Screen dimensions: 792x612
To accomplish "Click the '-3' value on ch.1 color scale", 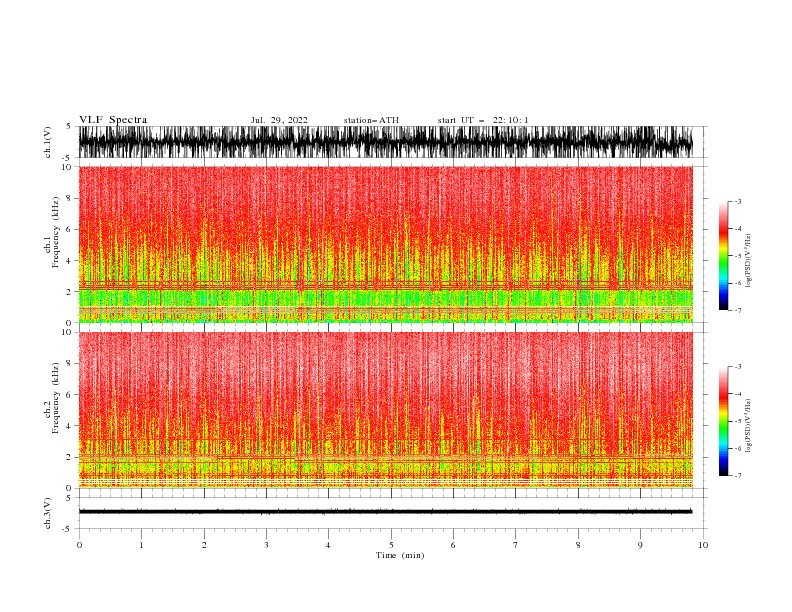I will [x=737, y=201].
